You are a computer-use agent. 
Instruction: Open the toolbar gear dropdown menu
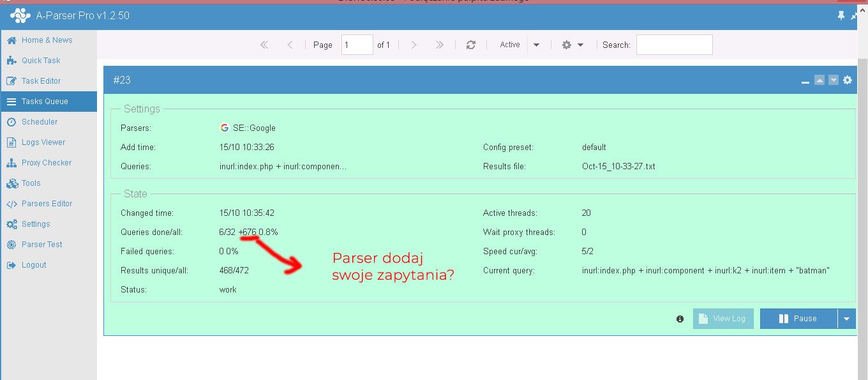(572, 45)
